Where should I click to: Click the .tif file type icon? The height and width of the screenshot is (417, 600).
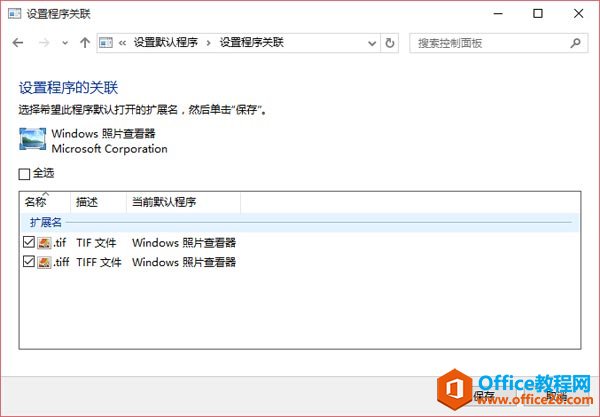point(44,243)
